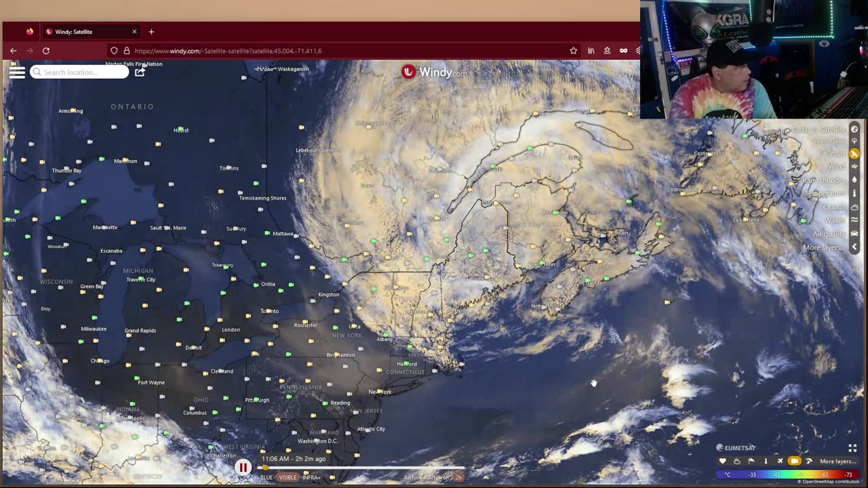868x488 pixels.
Task: Select the Waves layer icon
Action: pyautogui.click(x=854, y=220)
